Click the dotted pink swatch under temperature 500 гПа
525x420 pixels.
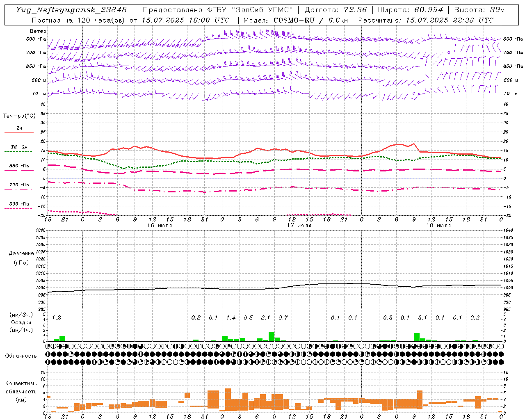(x=19, y=209)
